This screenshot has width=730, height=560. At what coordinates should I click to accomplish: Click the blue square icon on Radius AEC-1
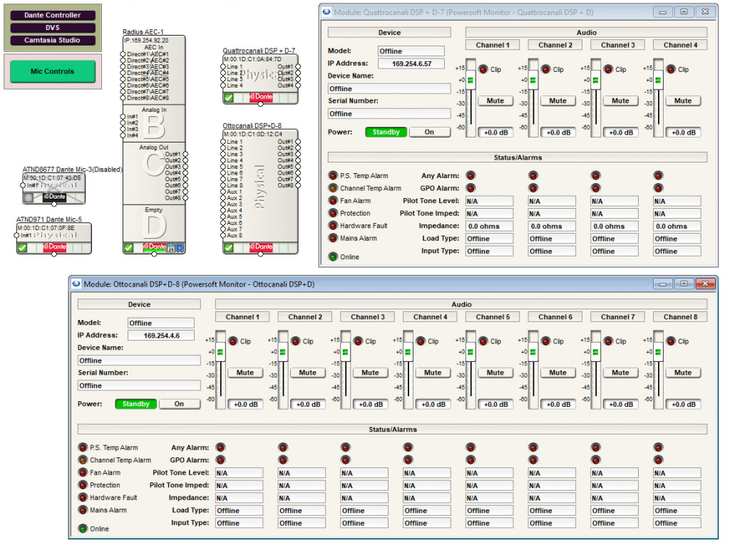click(180, 248)
